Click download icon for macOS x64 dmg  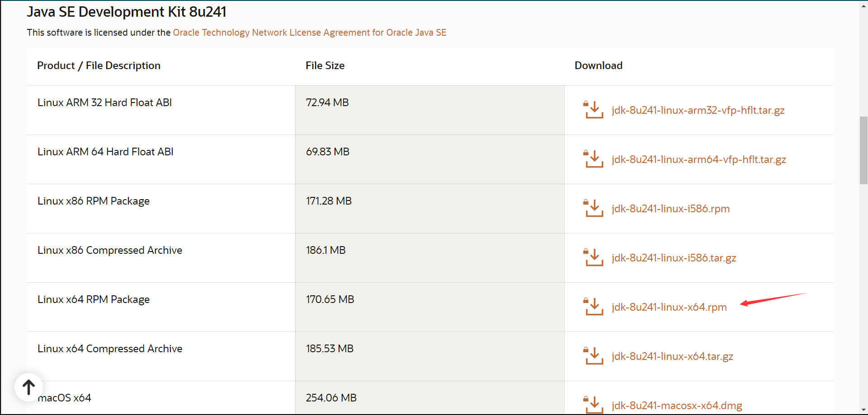[594, 405]
